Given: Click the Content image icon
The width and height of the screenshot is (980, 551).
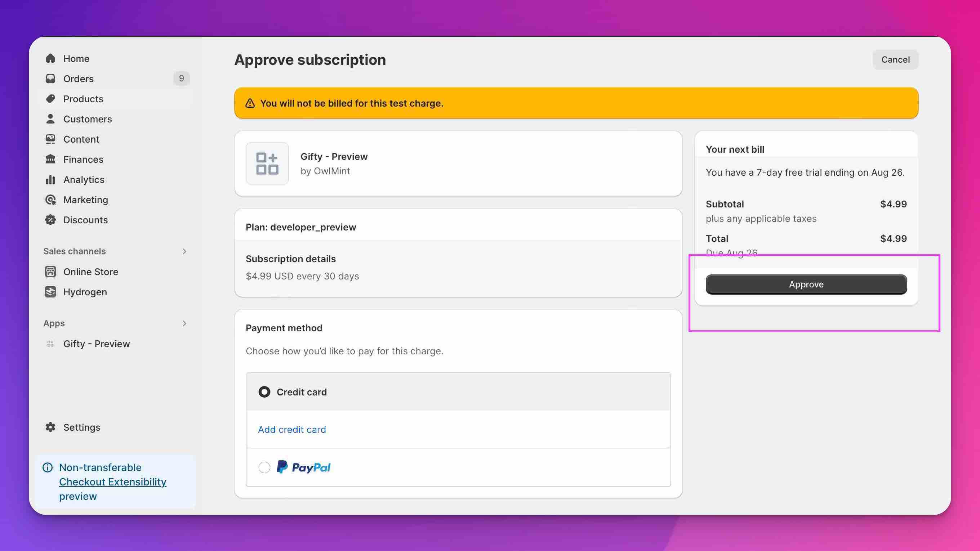Looking at the screenshot, I should tap(50, 139).
